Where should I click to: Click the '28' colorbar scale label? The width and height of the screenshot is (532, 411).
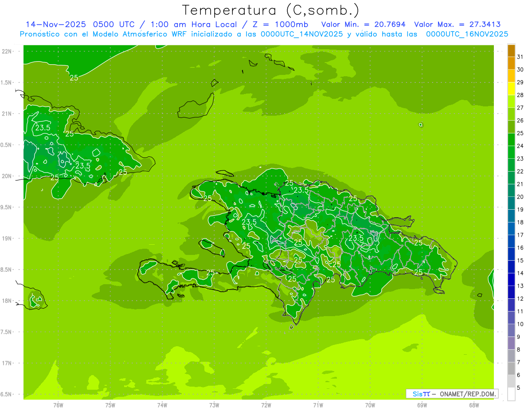point(520,95)
